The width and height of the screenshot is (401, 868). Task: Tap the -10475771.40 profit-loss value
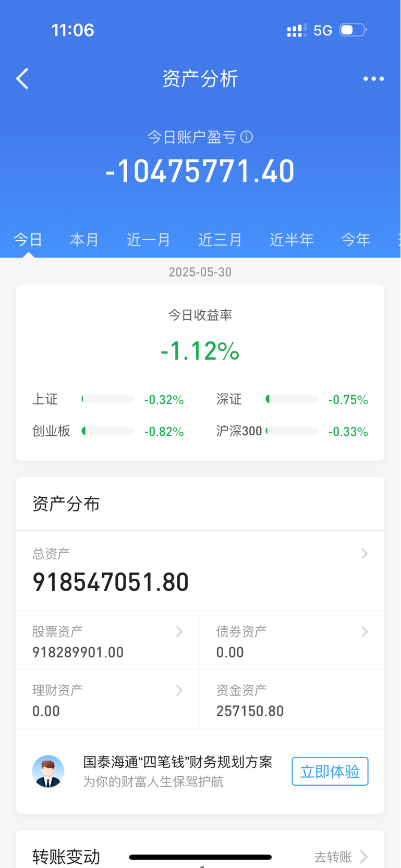pyautogui.click(x=200, y=172)
